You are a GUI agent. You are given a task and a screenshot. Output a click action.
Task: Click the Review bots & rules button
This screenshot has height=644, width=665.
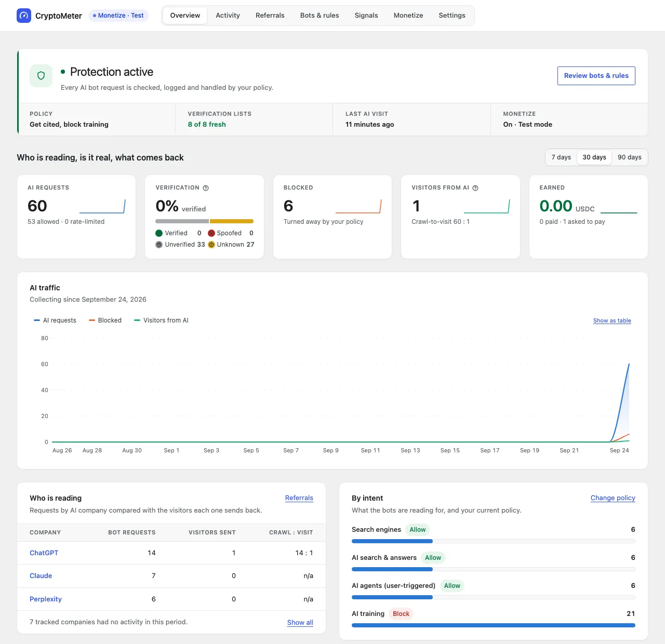pos(596,76)
